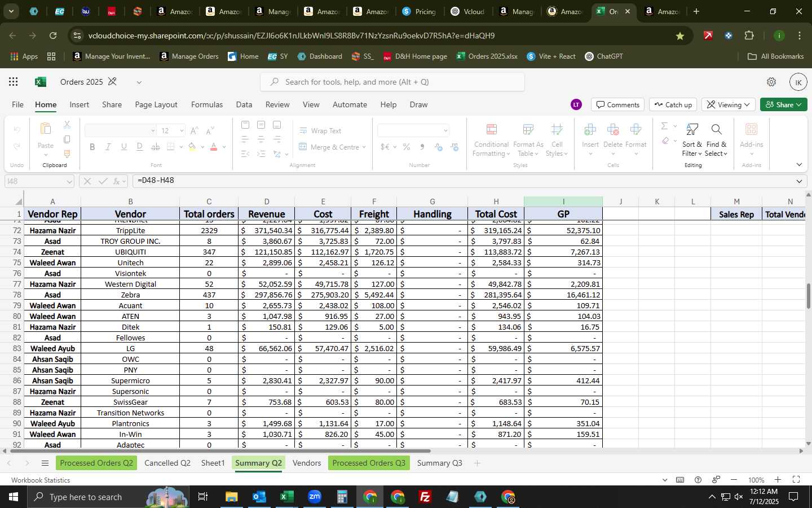Toggle Double Underline formatting
This screenshot has height=508, width=812.
pyautogui.click(x=139, y=147)
